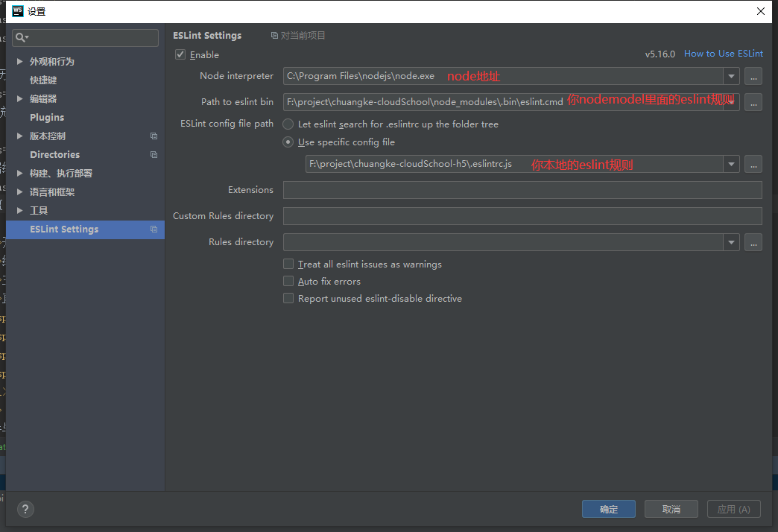This screenshot has width=778, height=532.
Task: Open config file path dropdown arrow
Action: click(x=731, y=164)
